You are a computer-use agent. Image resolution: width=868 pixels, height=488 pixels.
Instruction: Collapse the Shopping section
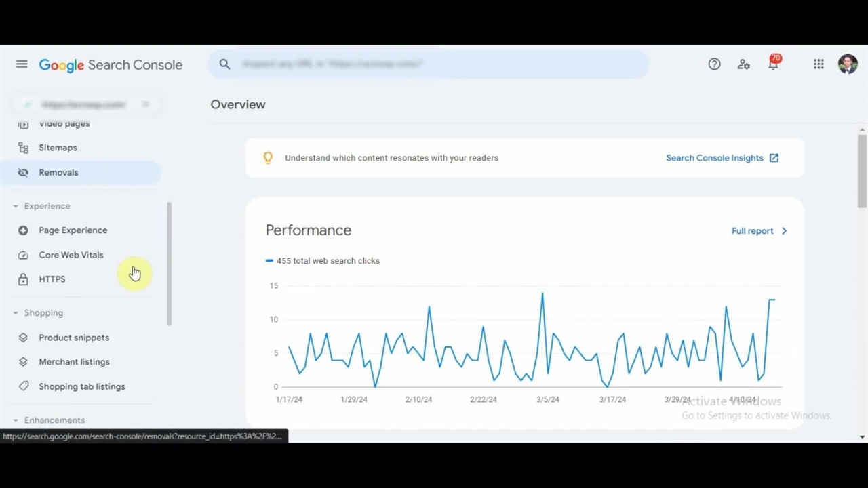click(16, 313)
